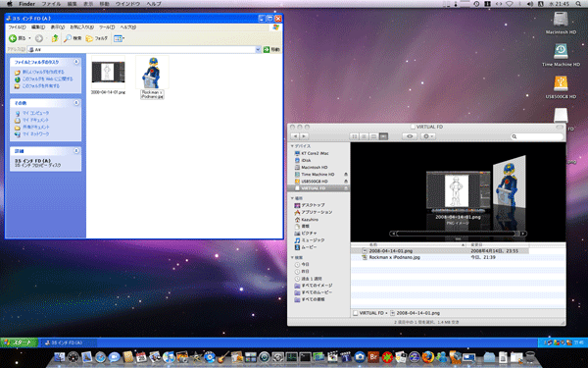
Task: Open the 表示(V) menu in Explorer
Action: 58,27
